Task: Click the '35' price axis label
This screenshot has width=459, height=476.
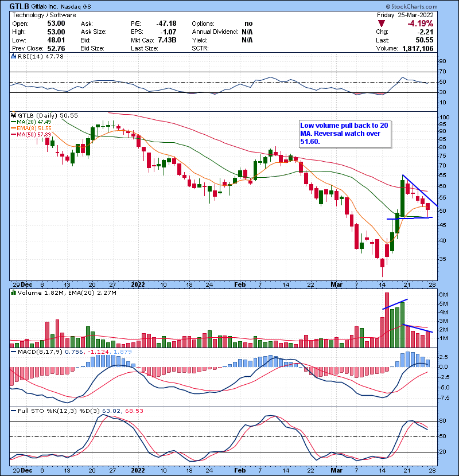Action: [442, 259]
